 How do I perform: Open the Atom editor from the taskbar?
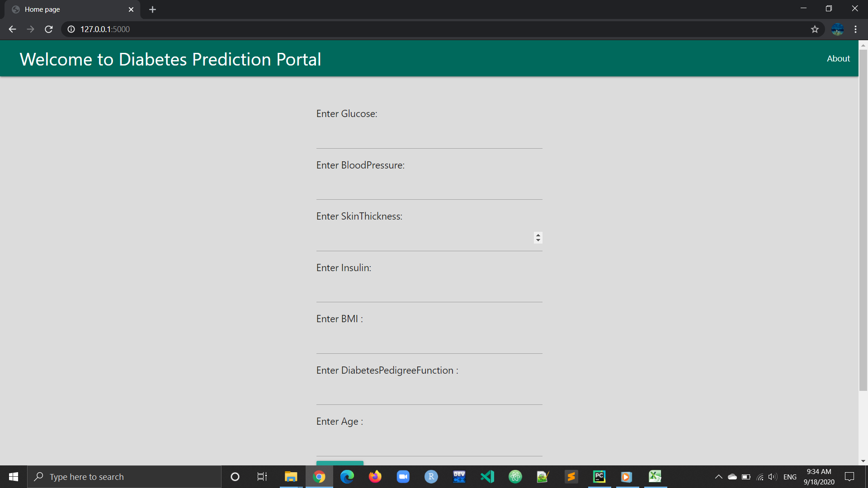pyautogui.click(x=515, y=477)
